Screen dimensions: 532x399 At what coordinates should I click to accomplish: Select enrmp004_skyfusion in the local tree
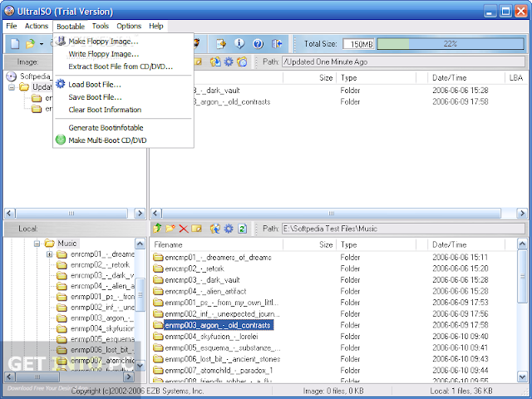click(x=96, y=328)
